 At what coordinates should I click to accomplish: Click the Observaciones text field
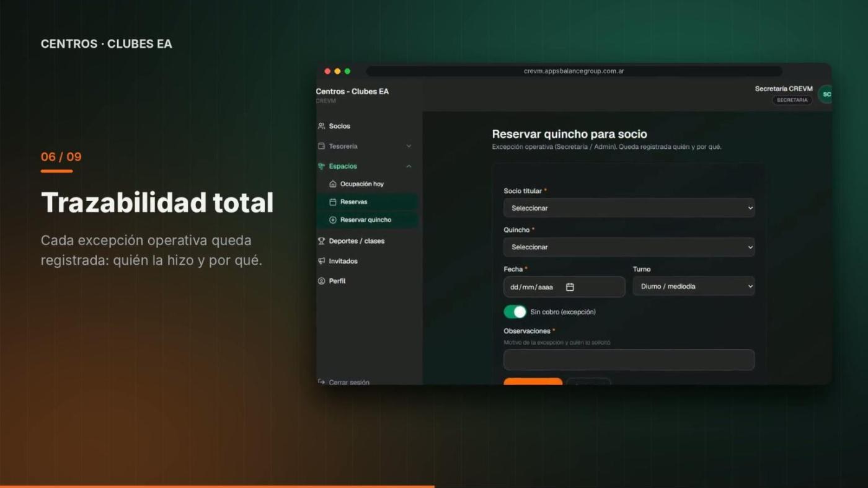click(x=629, y=360)
